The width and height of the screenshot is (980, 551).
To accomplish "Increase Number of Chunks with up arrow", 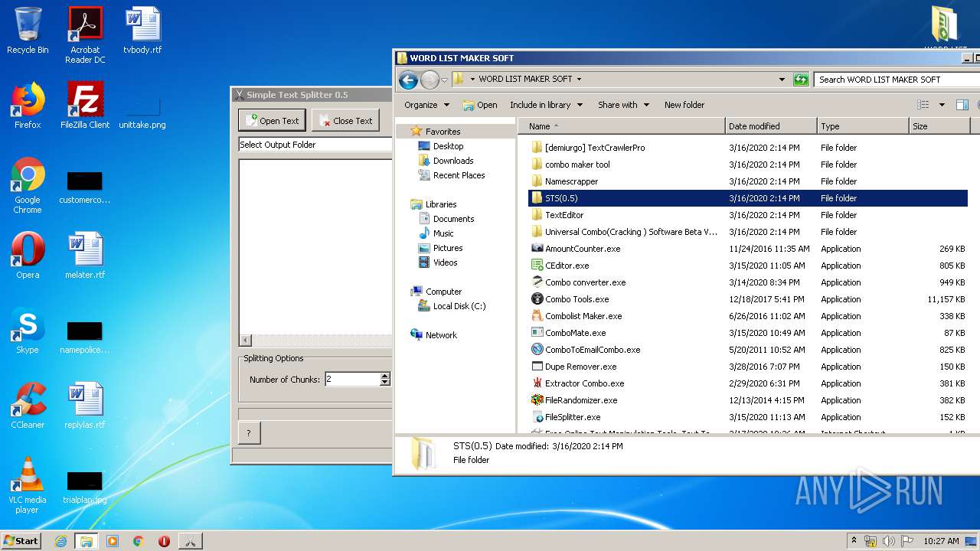I will pyautogui.click(x=385, y=376).
